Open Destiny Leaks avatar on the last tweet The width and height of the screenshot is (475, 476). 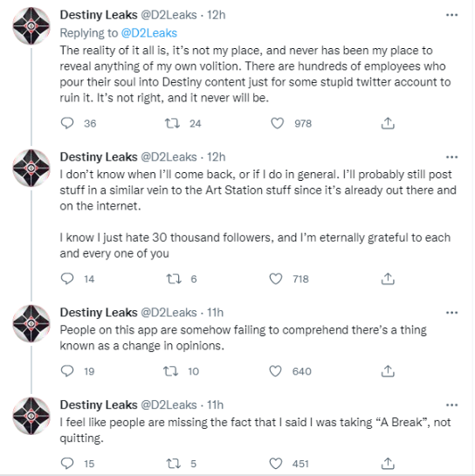[x=31, y=416]
